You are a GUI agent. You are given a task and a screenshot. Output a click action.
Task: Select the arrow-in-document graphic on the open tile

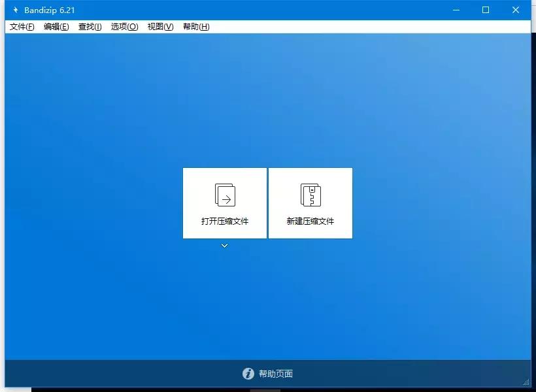224,194
